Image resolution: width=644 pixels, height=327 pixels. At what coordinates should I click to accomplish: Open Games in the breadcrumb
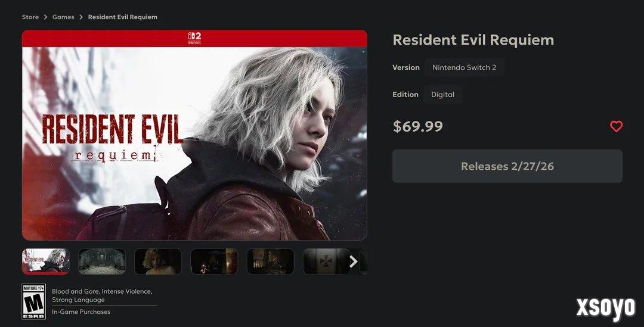point(63,17)
